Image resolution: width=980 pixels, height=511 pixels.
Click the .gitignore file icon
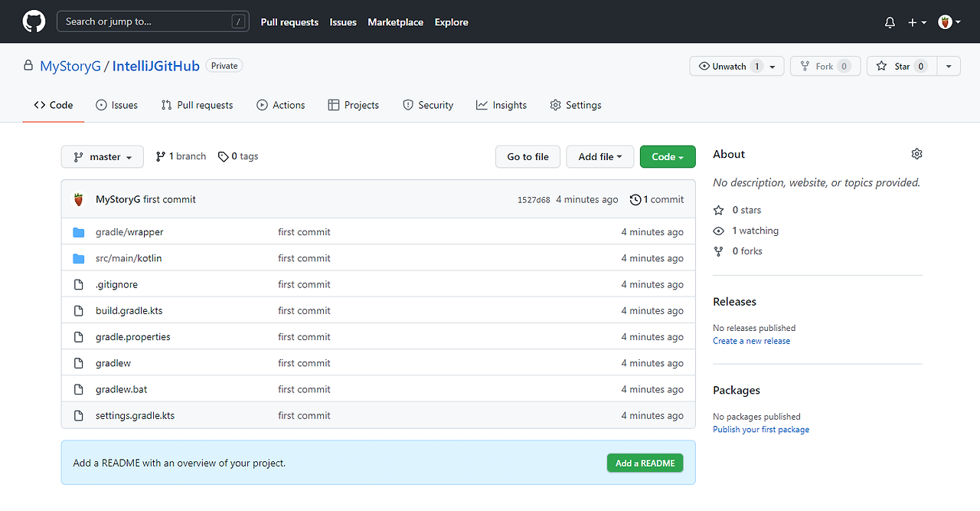(x=78, y=284)
